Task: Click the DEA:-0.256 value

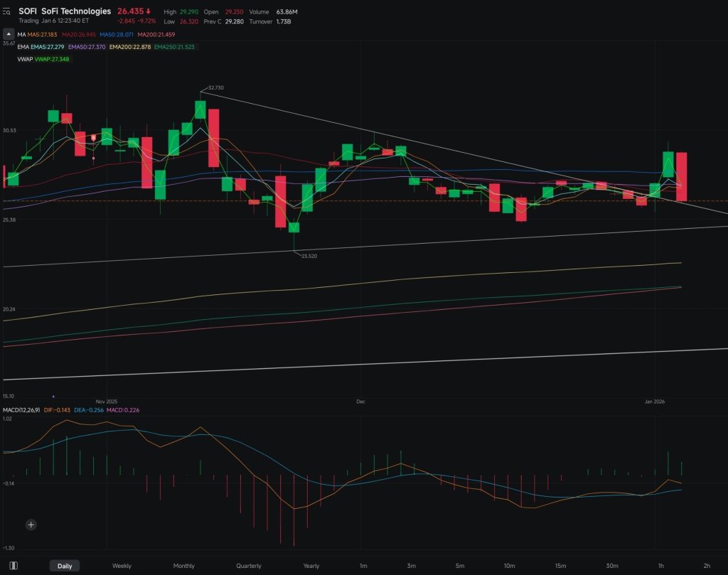Action: pyautogui.click(x=89, y=410)
